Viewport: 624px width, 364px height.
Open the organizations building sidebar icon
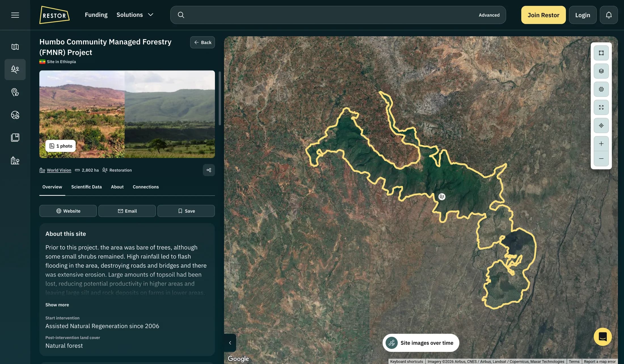coord(15,160)
